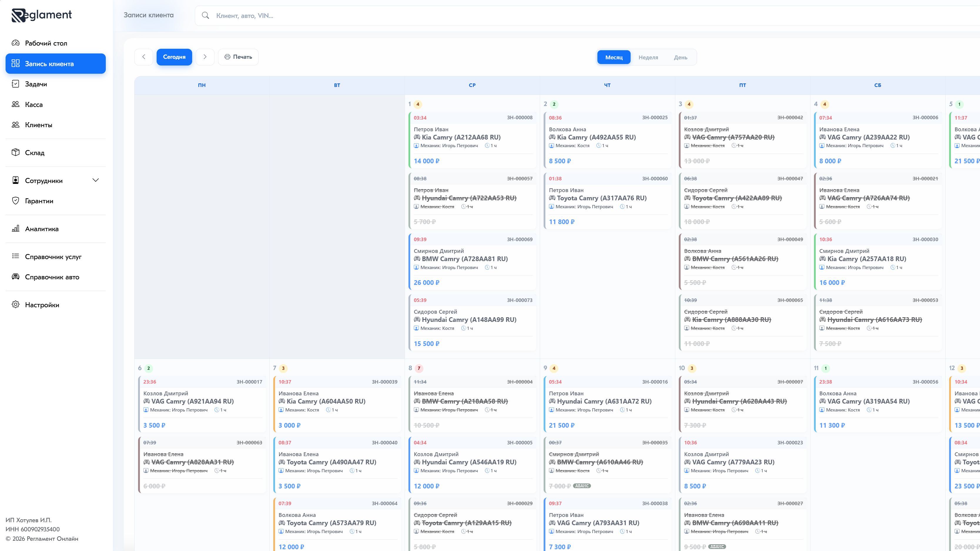Click the count badge for day 1
The height and width of the screenshot is (551, 980).
418,104
